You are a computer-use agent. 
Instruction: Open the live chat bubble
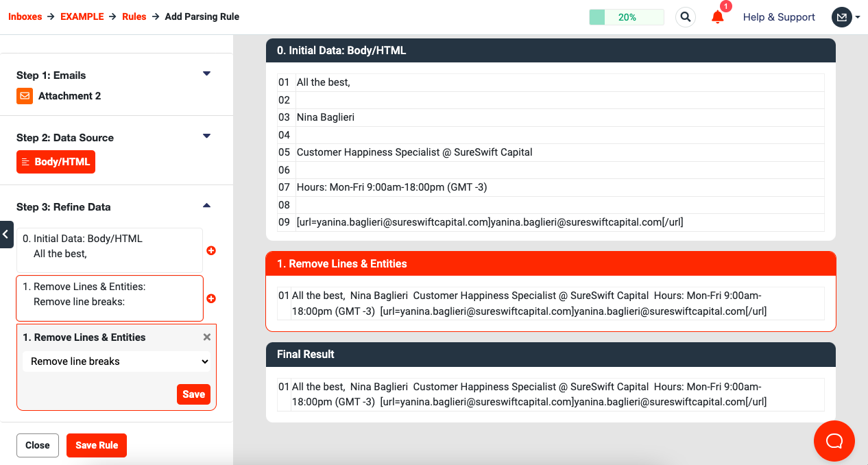[834, 440]
